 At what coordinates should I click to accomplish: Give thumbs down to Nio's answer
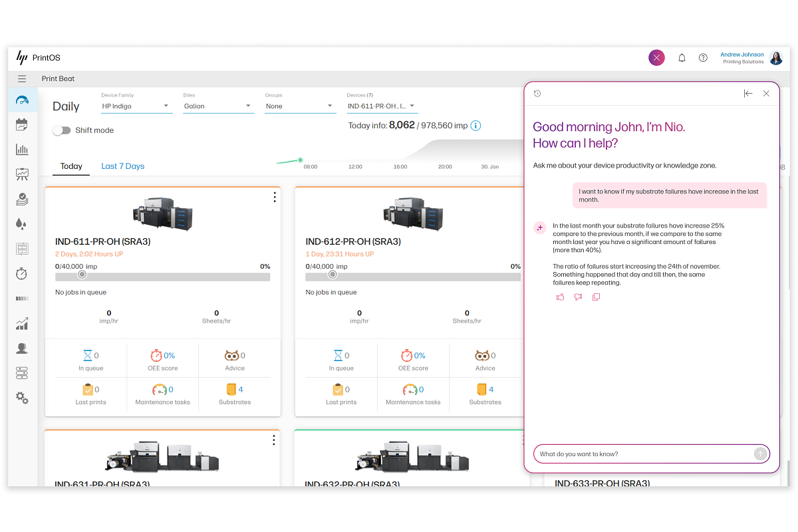pos(578,297)
